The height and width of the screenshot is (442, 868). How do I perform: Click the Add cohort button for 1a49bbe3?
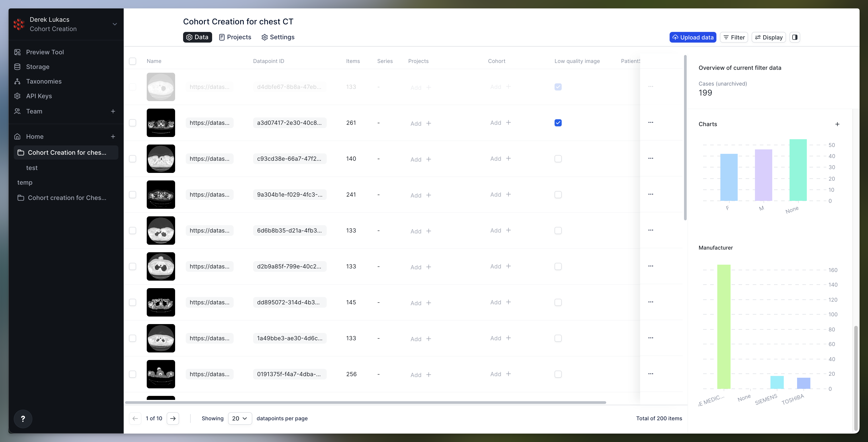[500, 338]
